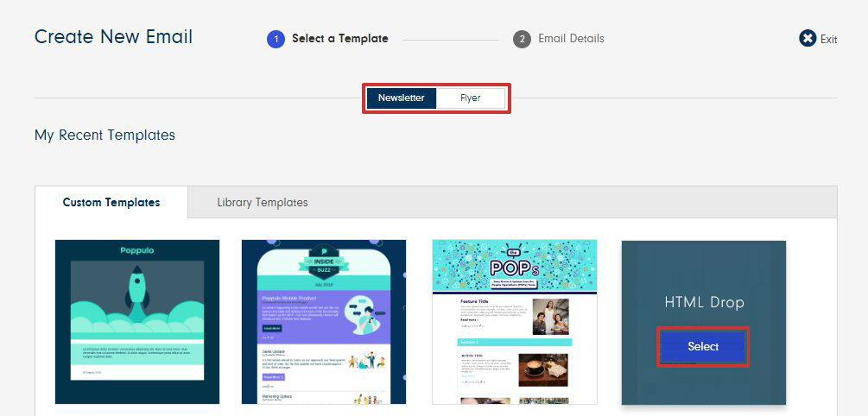The image size is (868, 416).
Task: Click the Inside Buzz badge logo
Action: 324,263
